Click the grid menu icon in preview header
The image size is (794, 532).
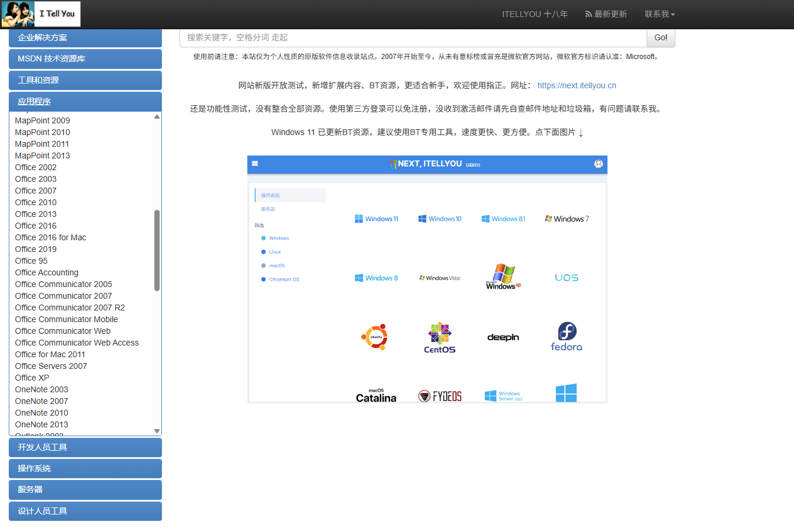click(x=255, y=164)
